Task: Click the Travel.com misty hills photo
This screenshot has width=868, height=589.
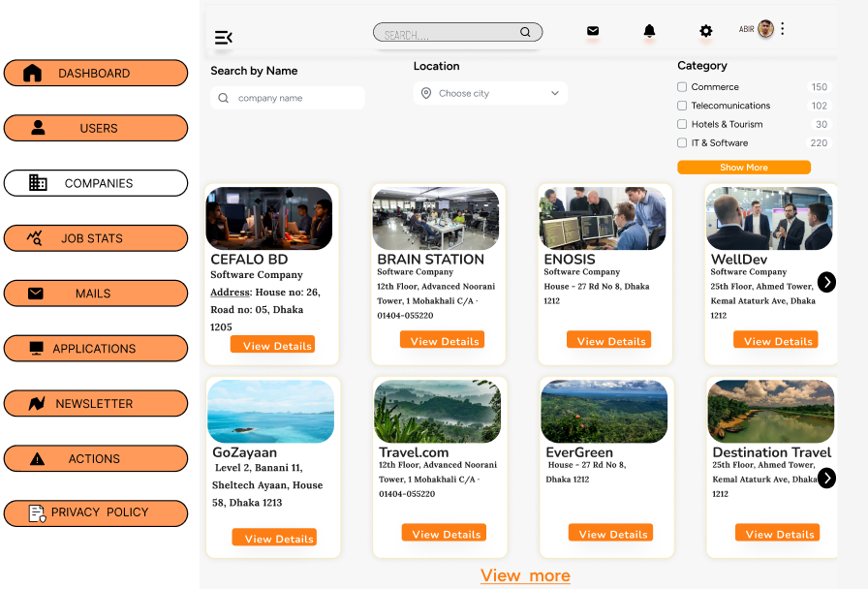Action: [437, 412]
